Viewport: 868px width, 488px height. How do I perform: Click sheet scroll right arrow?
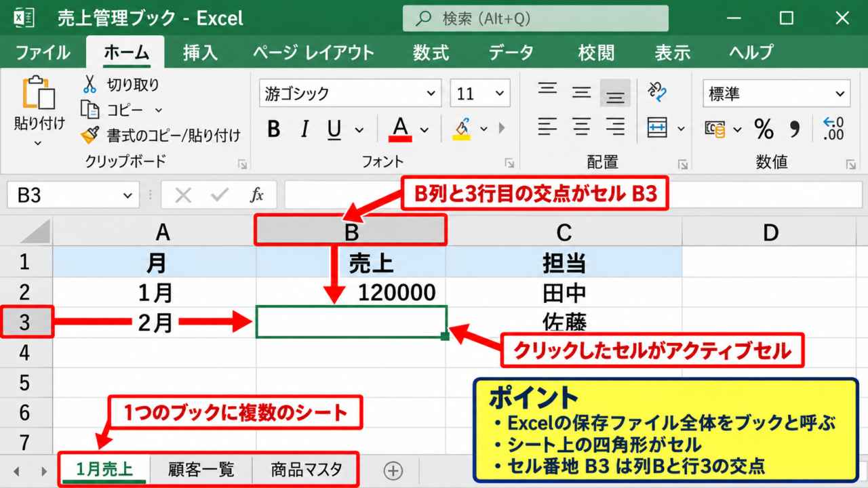44,471
